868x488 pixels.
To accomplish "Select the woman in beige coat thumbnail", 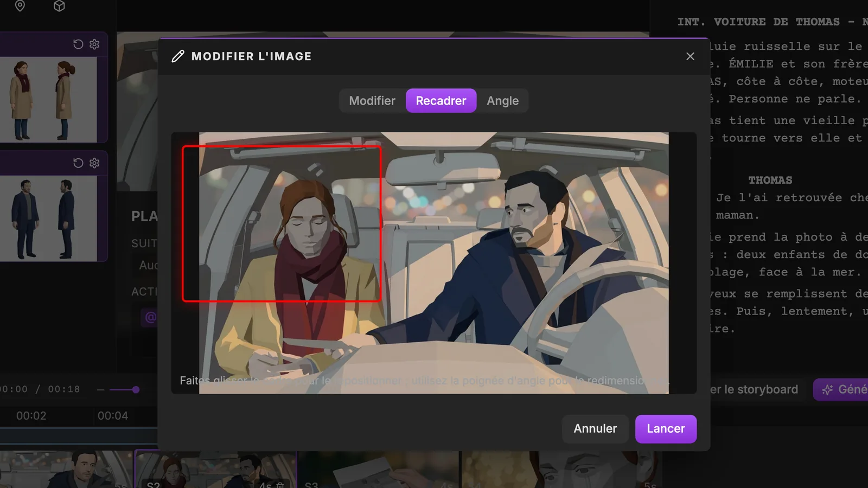I will (48, 100).
